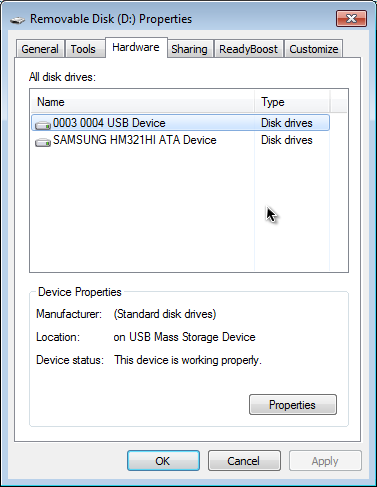
Task: Switch to the Customize tab
Action: (314, 49)
